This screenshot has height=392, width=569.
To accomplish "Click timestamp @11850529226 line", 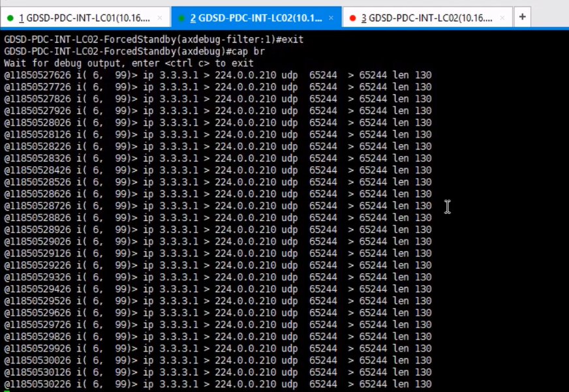I will 218,266.
